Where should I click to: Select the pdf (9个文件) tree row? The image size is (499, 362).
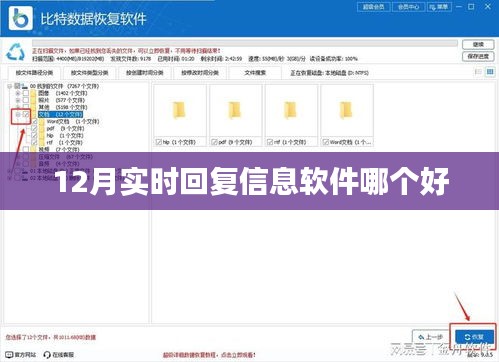click(65, 128)
